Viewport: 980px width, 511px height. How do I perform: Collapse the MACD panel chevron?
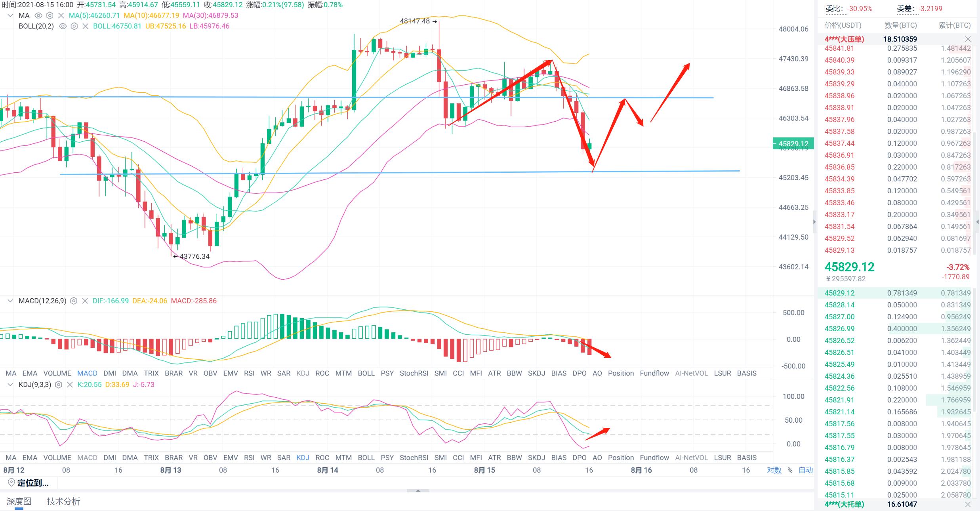click(x=10, y=301)
